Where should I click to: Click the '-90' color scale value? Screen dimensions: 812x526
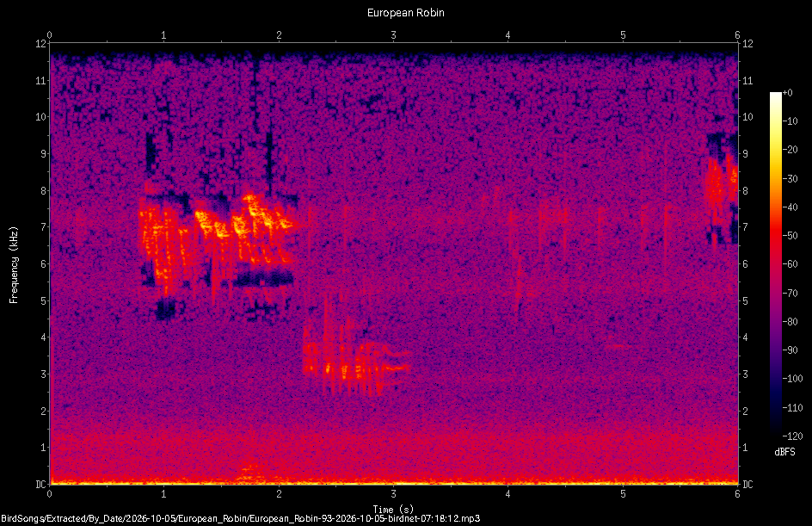(x=790, y=350)
